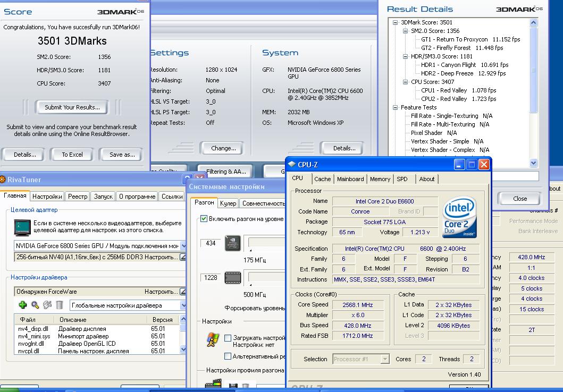Select the nv4_disp.dll row in the driver list

(96, 328)
